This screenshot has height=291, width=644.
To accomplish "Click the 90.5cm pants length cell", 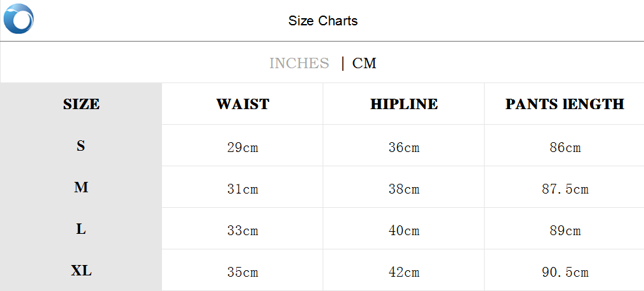I will [x=565, y=272].
